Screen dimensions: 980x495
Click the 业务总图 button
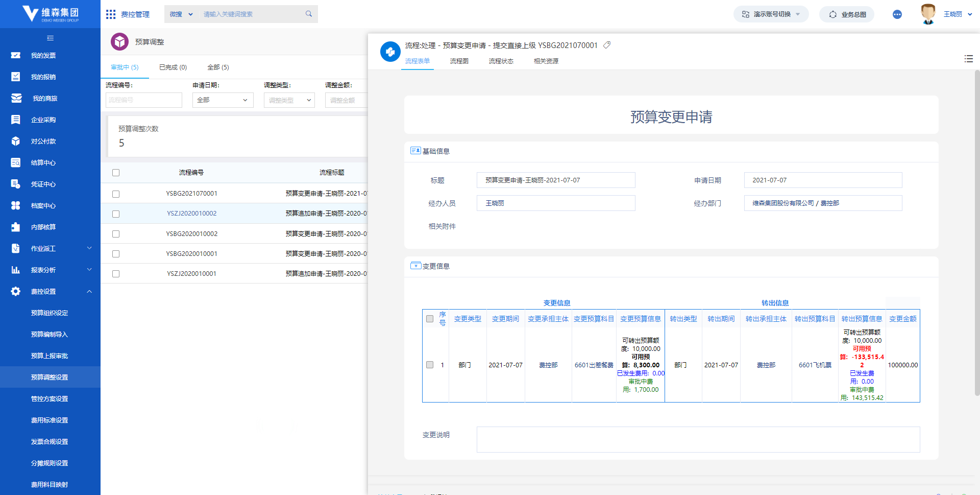847,14
